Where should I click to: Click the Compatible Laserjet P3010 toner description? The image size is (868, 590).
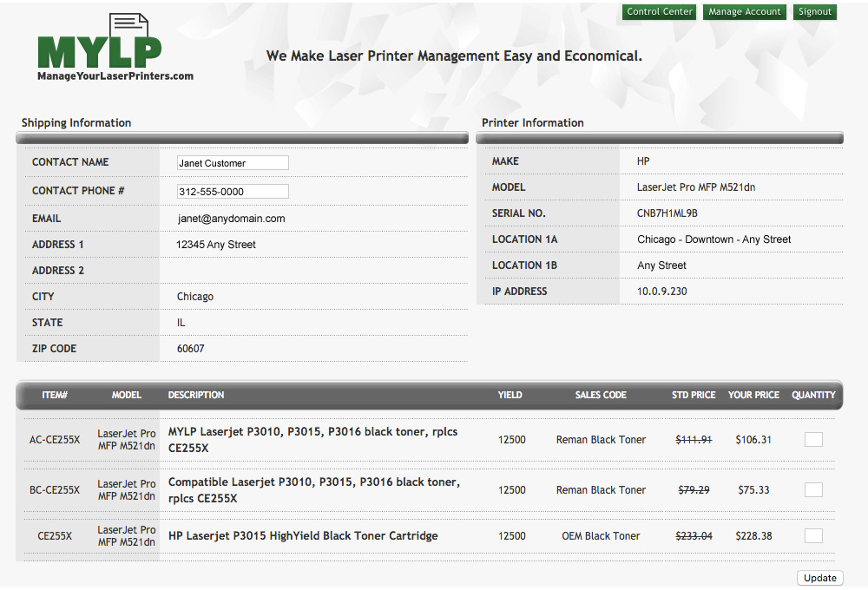point(313,490)
